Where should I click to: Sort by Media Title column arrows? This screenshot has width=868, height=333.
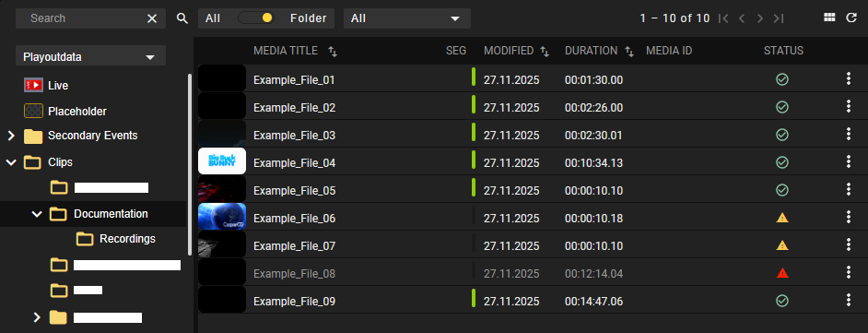333,52
